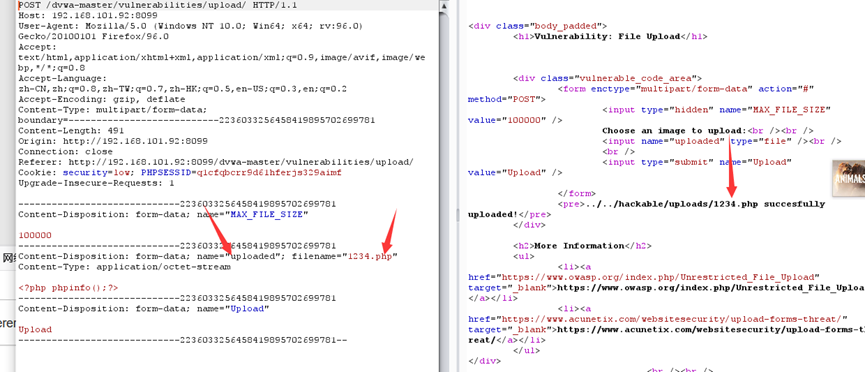The image size is (865, 372).
Task: Click input type="hidden" in the response
Action: click(658, 110)
